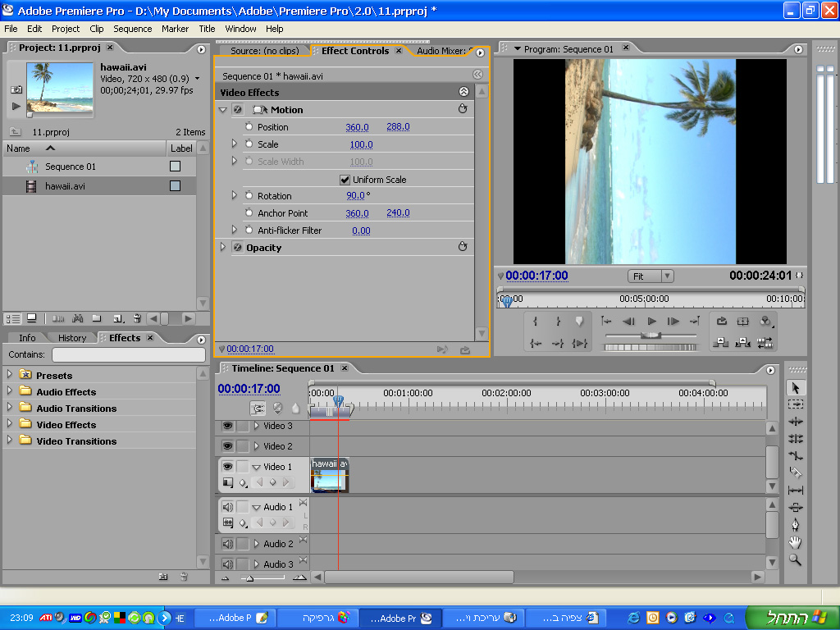Image resolution: width=840 pixels, height=630 pixels.
Task: Uncheck the Uniform Scale checkbox
Action: click(345, 180)
